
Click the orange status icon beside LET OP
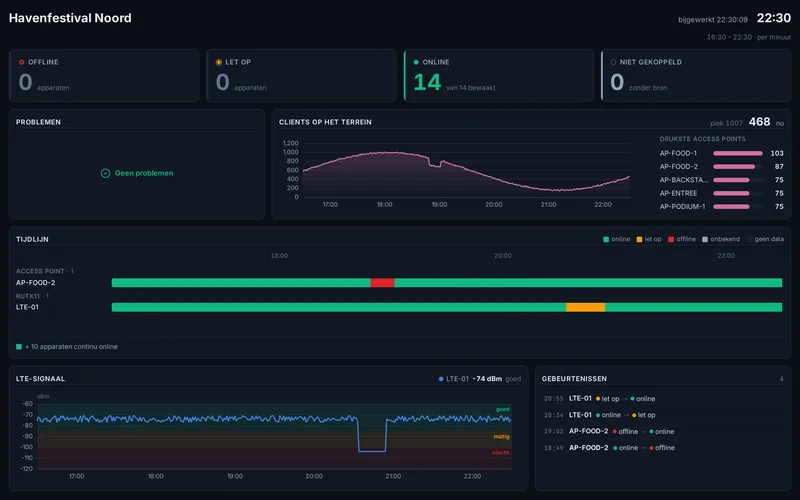coord(219,62)
